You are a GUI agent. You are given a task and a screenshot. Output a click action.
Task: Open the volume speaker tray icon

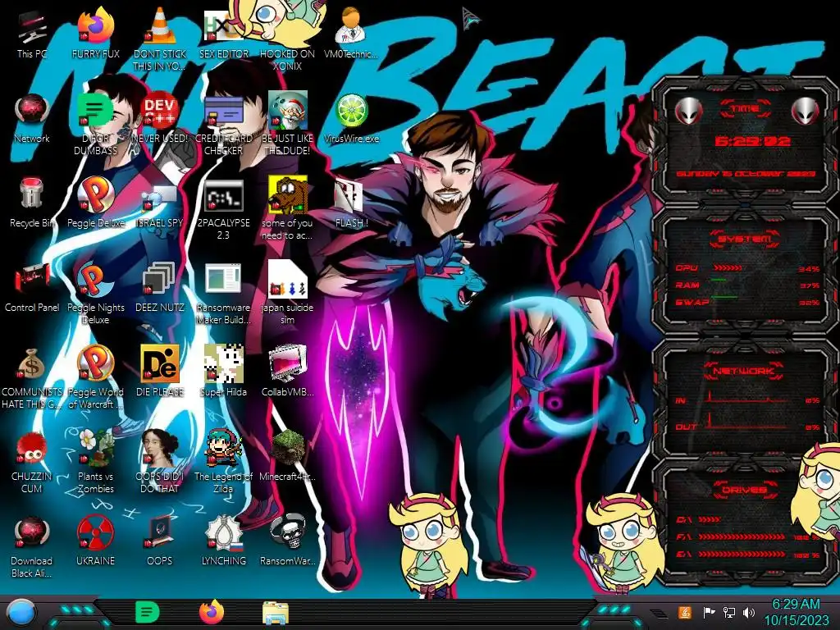(x=749, y=612)
